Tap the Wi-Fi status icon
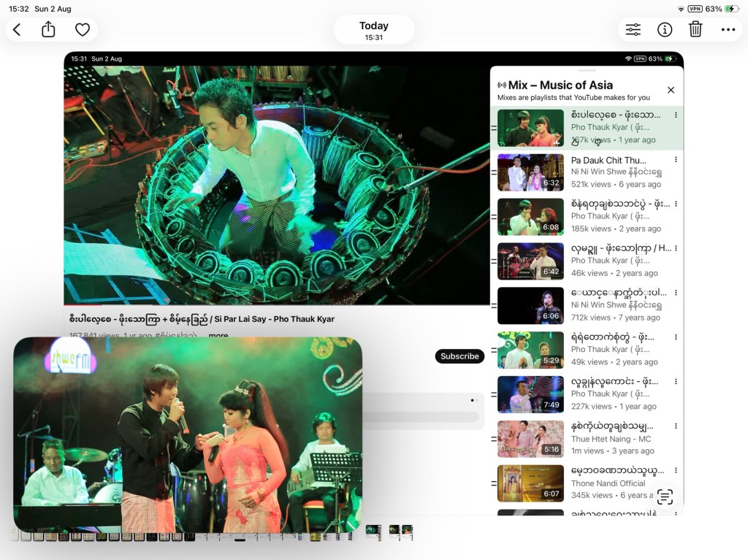Image resolution: width=748 pixels, height=560 pixels. pyautogui.click(x=681, y=9)
